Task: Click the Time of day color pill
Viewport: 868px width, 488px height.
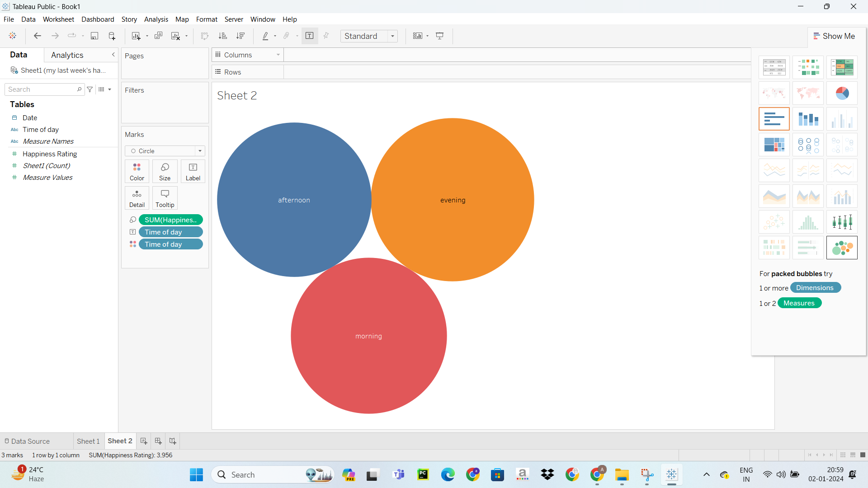Action: pyautogui.click(x=171, y=244)
